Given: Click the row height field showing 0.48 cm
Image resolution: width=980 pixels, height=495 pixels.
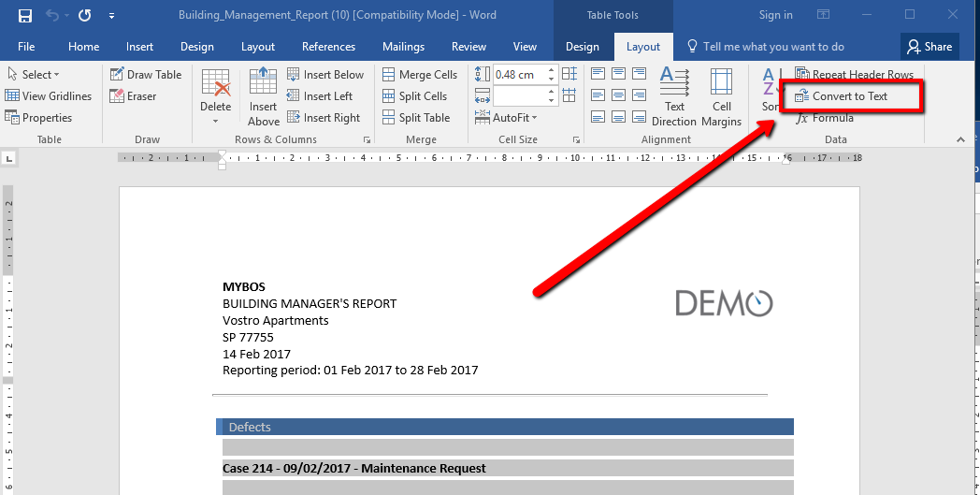Looking at the screenshot, I should (x=519, y=75).
